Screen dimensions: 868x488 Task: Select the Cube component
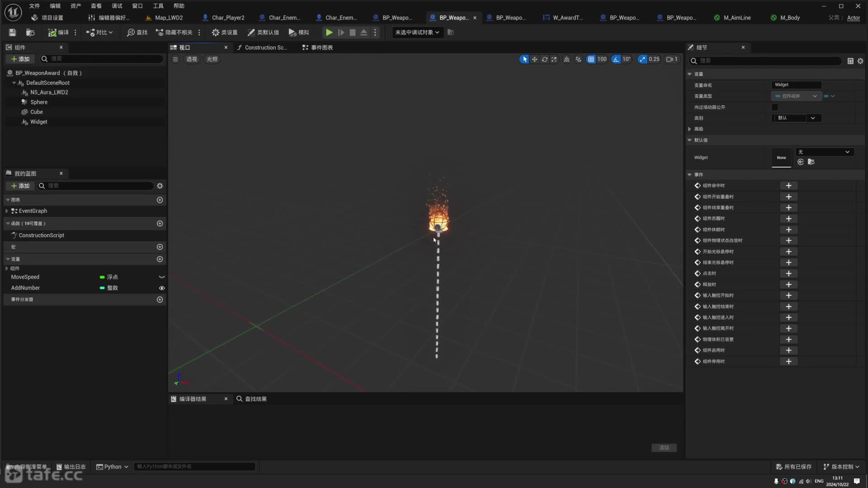(36, 112)
